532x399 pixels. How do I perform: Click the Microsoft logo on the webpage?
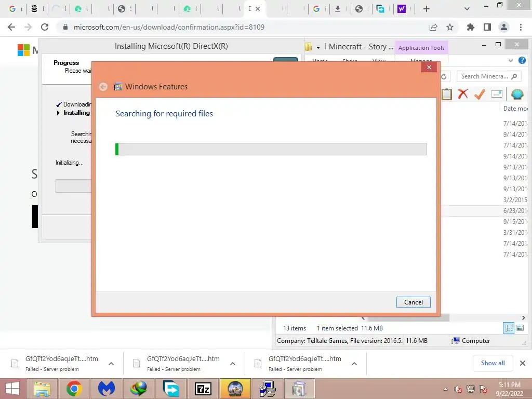(x=24, y=50)
